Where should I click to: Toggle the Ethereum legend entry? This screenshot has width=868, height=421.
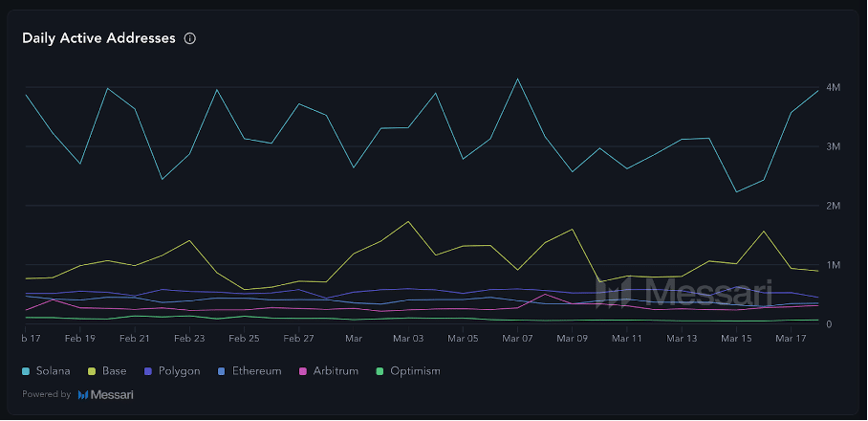251,370
